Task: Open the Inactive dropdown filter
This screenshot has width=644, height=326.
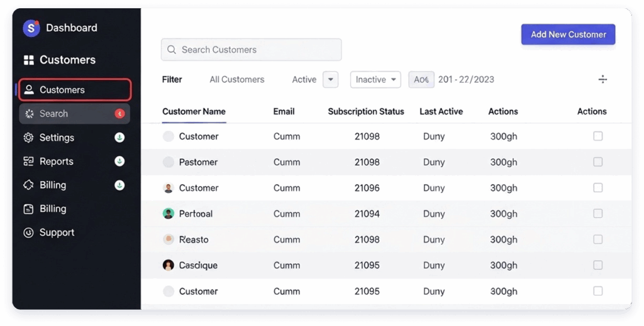Action: [x=375, y=80]
